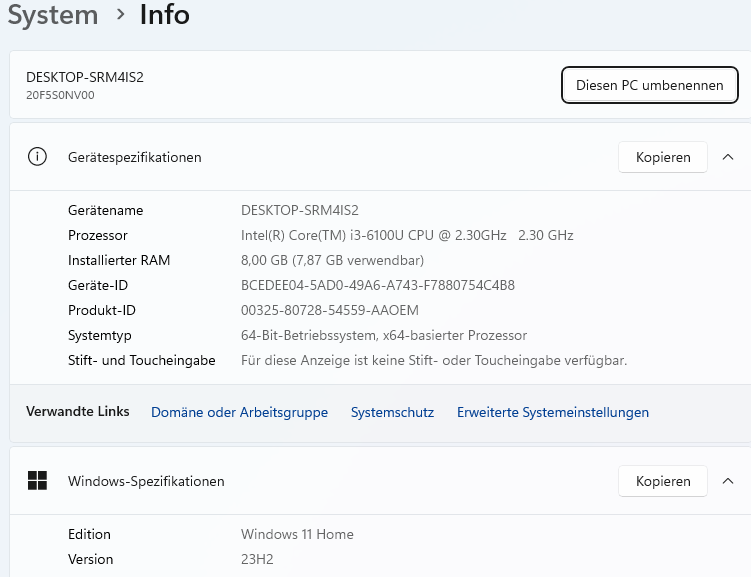Click the Edition value Windows 11 Home
The image size is (751, 577).
297,534
